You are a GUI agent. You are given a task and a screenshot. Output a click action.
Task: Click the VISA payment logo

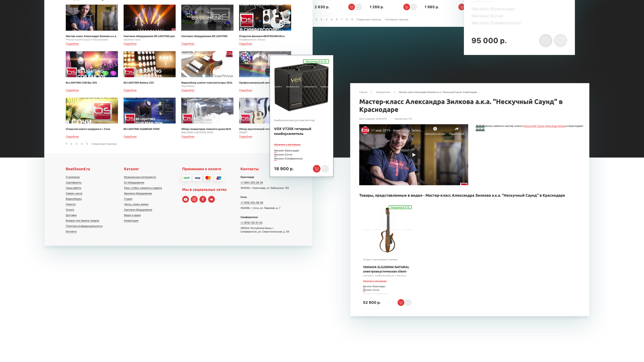click(x=197, y=178)
